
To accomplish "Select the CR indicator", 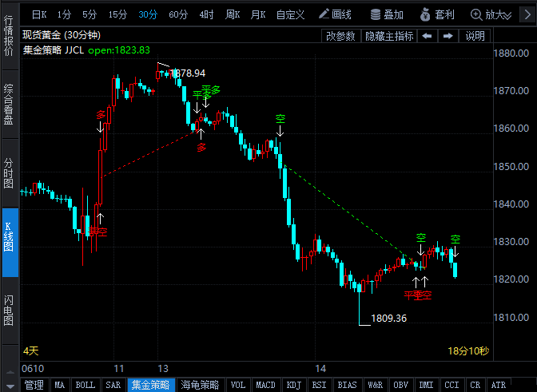I will [475, 385].
